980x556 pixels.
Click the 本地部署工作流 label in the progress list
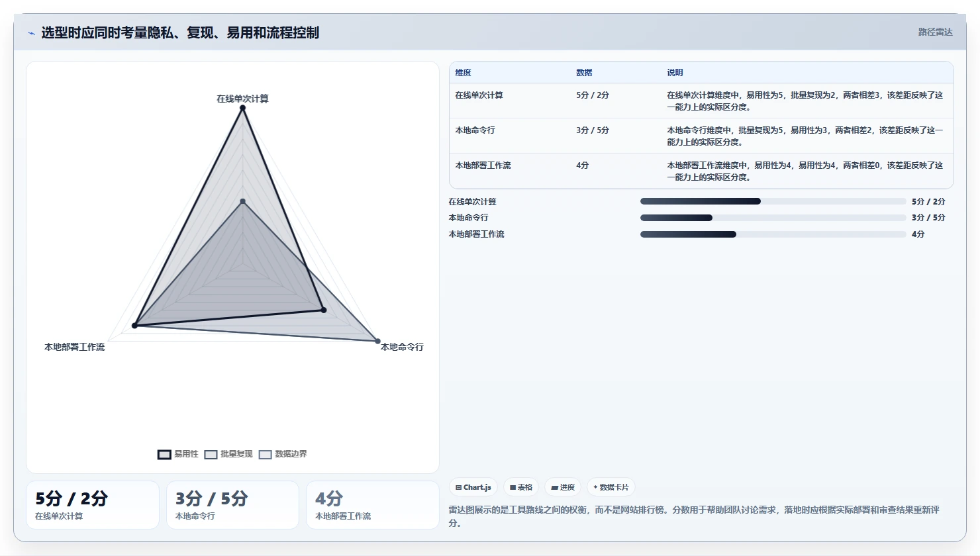pos(476,234)
